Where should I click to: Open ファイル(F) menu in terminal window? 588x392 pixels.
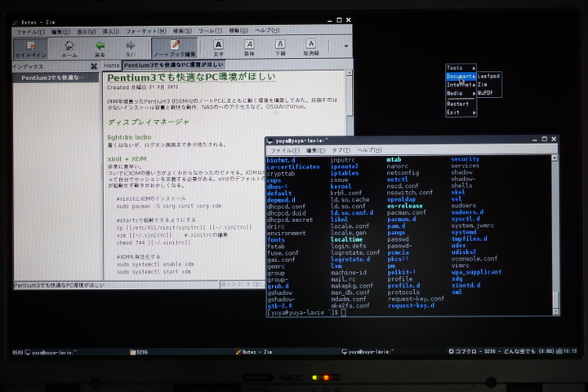pos(285,150)
